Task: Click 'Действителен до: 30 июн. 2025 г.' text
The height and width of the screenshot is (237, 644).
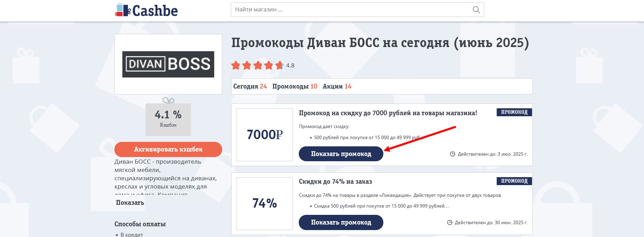Action: [x=491, y=222]
